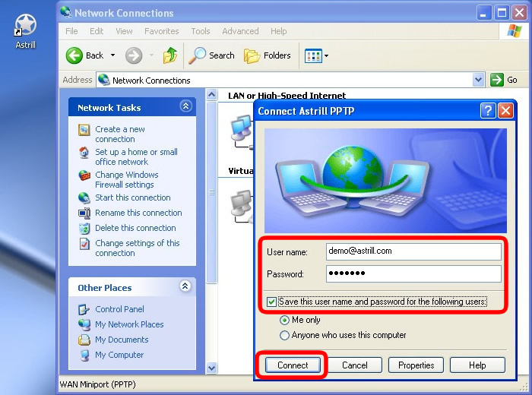This screenshot has height=395, width=532.
Task: Open the Search magnifier tool
Action: [198, 55]
